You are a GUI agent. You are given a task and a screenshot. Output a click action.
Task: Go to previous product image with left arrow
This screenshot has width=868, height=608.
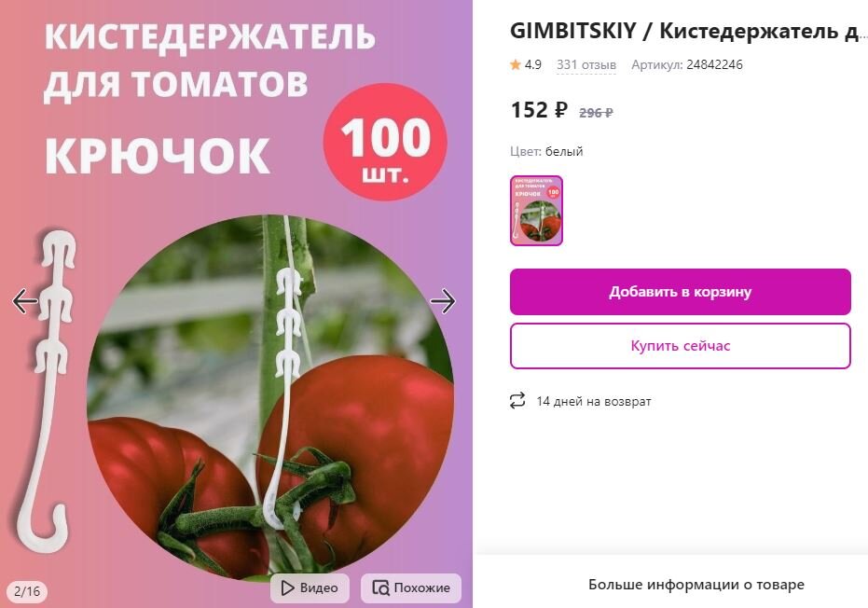click(25, 301)
